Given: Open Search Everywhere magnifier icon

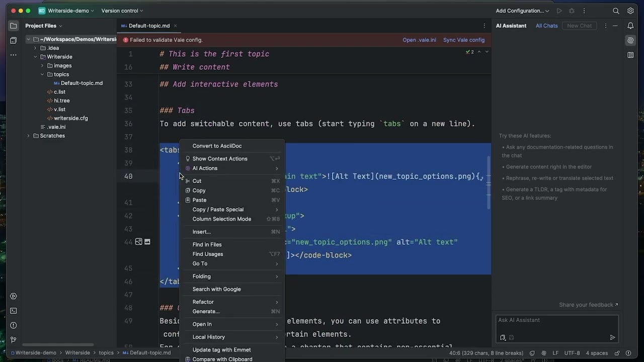Looking at the screenshot, I should 616,11.
